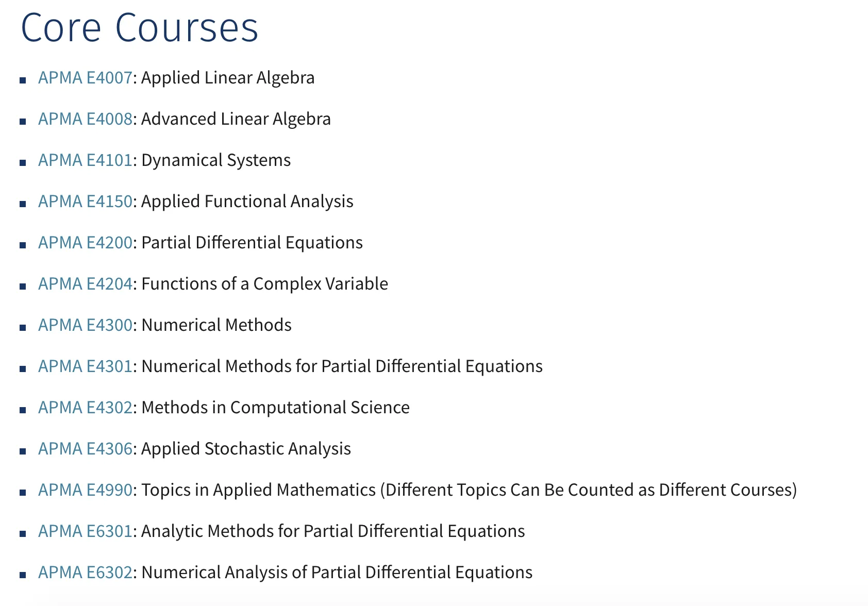This screenshot has width=868, height=606.
Task: Open the APMA E4300 link
Action: coord(85,325)
